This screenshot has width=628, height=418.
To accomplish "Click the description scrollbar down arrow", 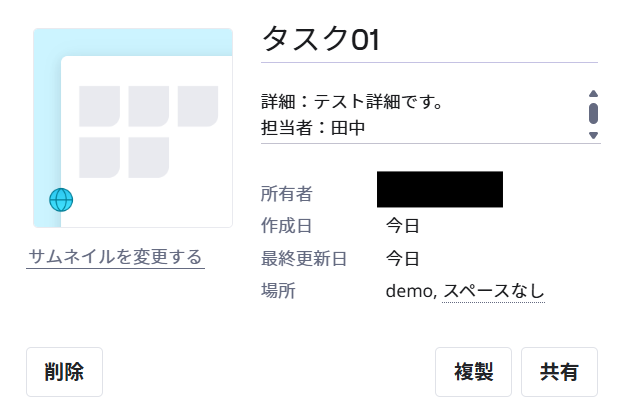I will (594, 135).
